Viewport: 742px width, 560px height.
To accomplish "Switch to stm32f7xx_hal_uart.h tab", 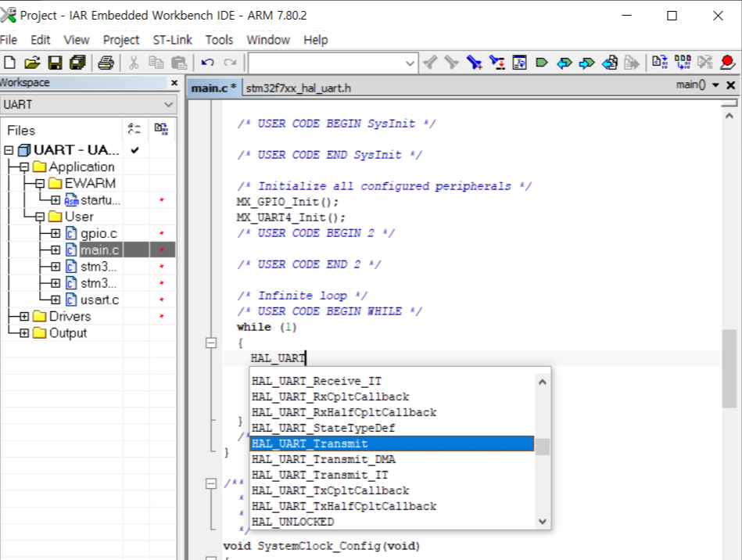I will [x=298, y=88].
